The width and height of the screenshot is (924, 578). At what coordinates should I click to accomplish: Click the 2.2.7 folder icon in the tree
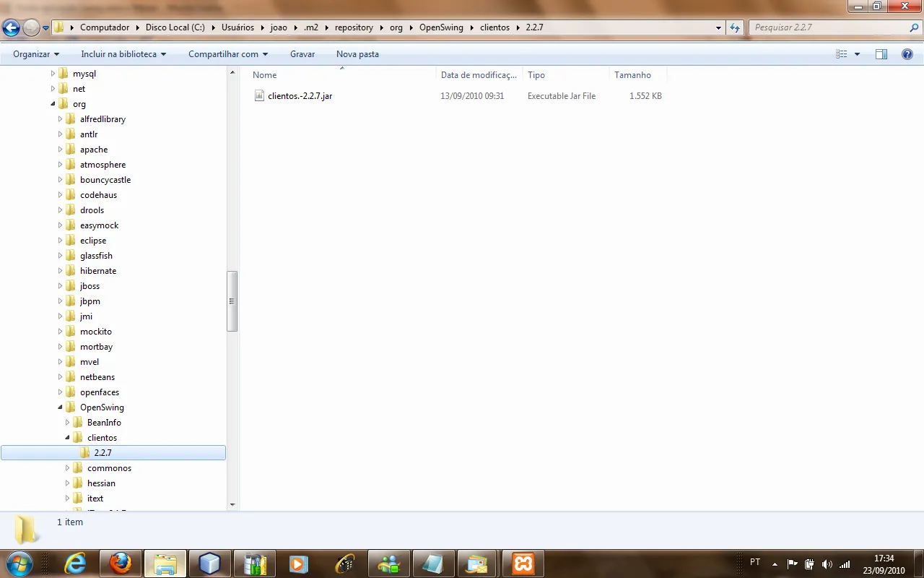(85, 453)
